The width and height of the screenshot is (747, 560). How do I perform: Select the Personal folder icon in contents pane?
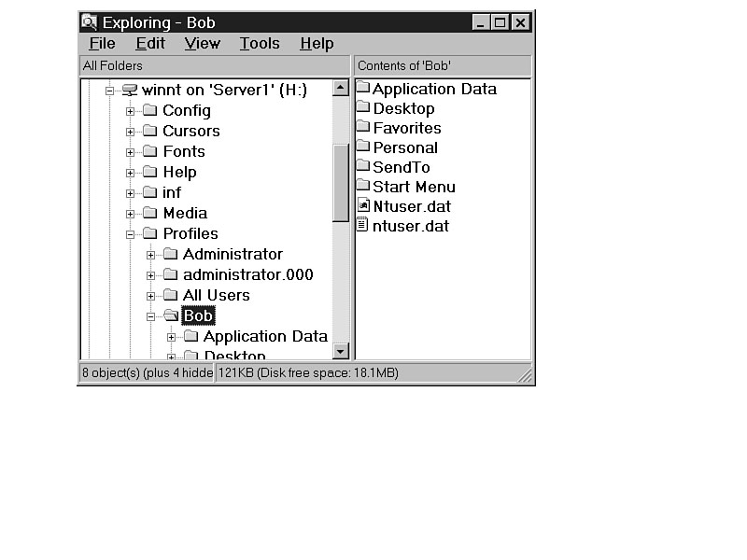pos(363,147)
